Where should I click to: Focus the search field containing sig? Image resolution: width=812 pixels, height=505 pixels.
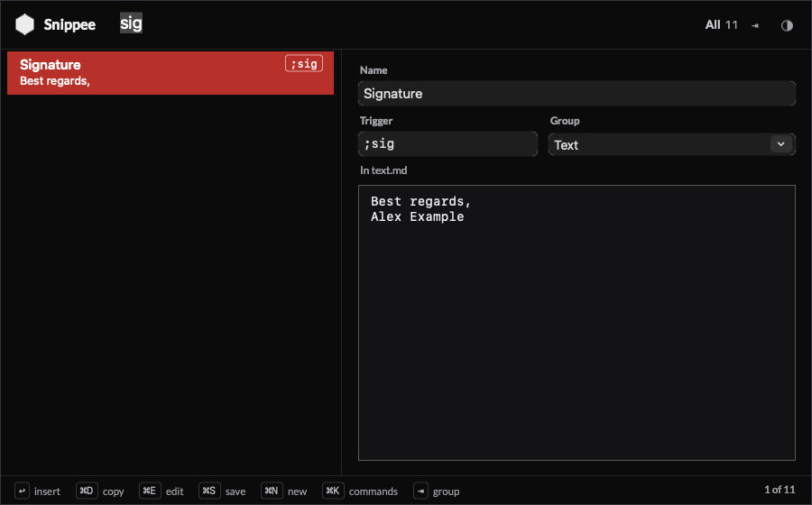(131, 23)
